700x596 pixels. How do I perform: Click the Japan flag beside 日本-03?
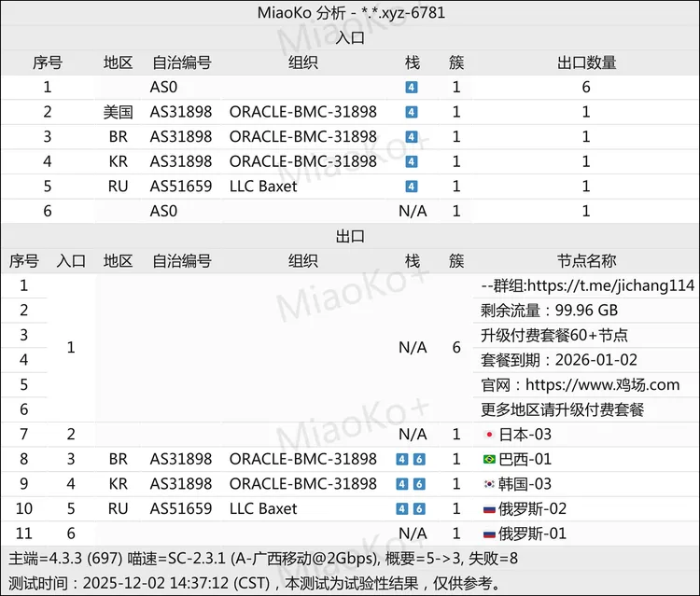(488, 435)
